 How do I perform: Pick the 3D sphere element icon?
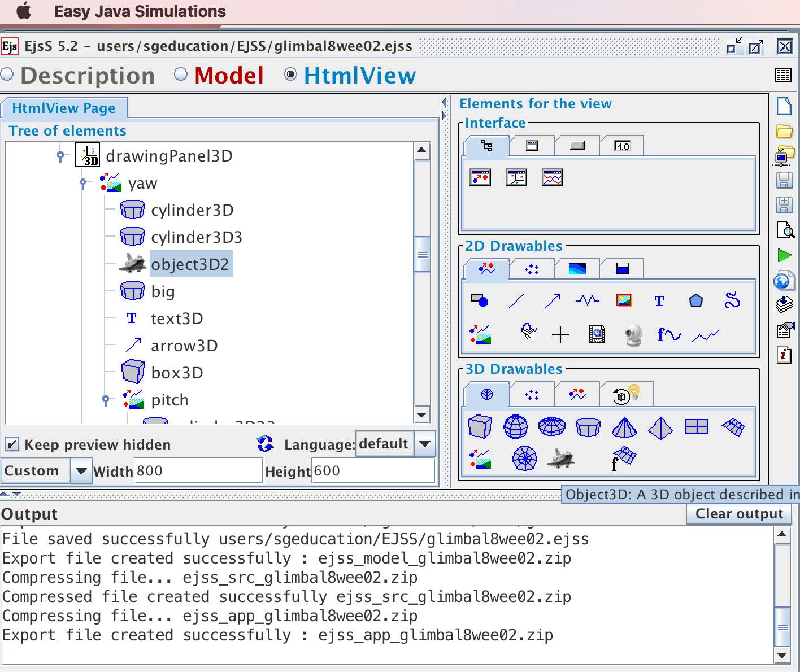click(x=516, y=427)
